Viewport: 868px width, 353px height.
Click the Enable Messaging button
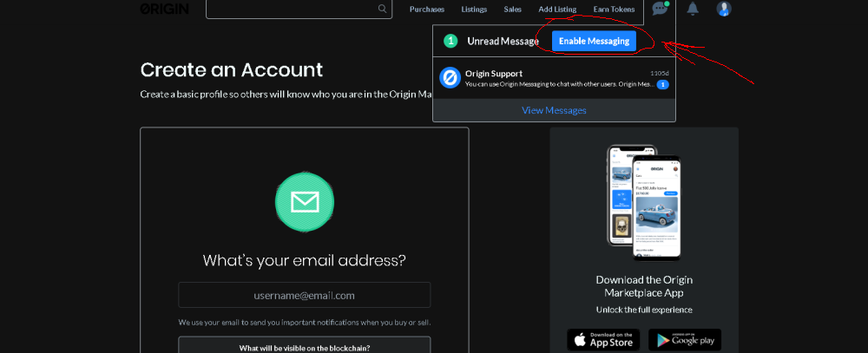pos(594,41)
